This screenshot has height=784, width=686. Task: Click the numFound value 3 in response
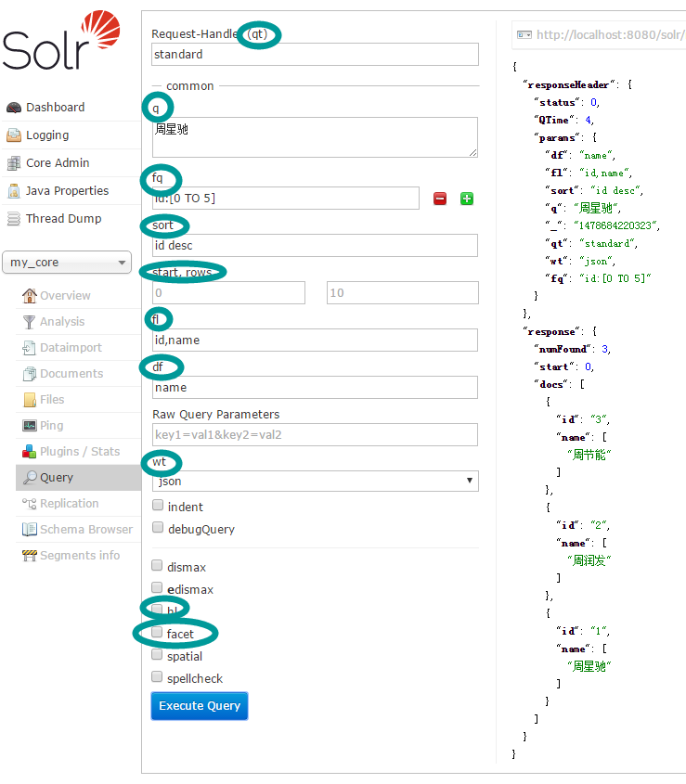coord(604,350)
